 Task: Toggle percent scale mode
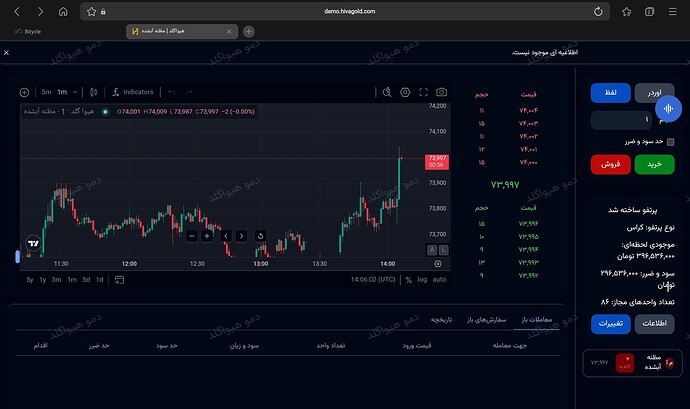409,280
